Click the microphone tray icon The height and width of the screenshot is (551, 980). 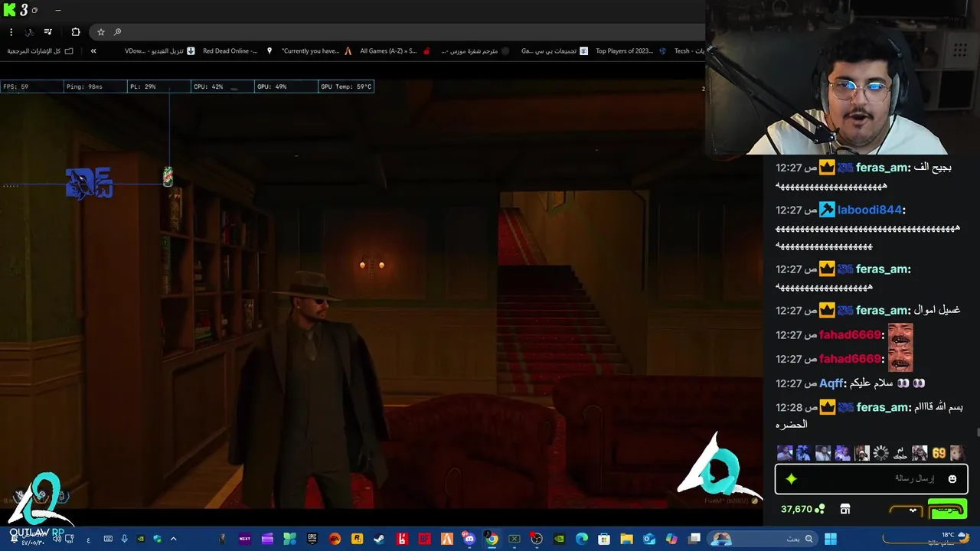tap(124, 539)
